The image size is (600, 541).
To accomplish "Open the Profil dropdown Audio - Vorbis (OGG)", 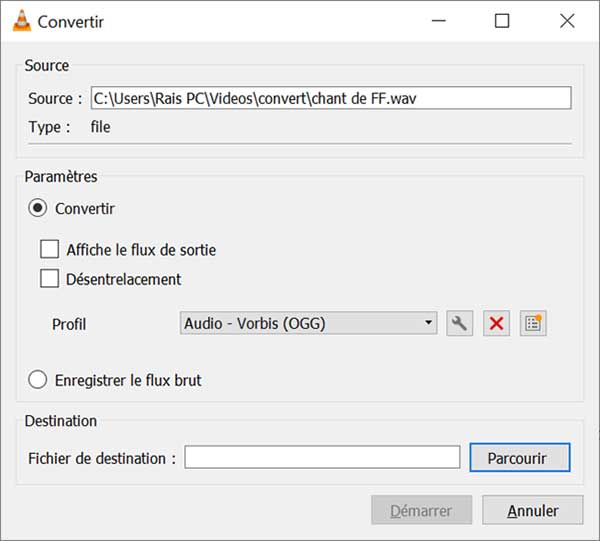I will (308, 323).
